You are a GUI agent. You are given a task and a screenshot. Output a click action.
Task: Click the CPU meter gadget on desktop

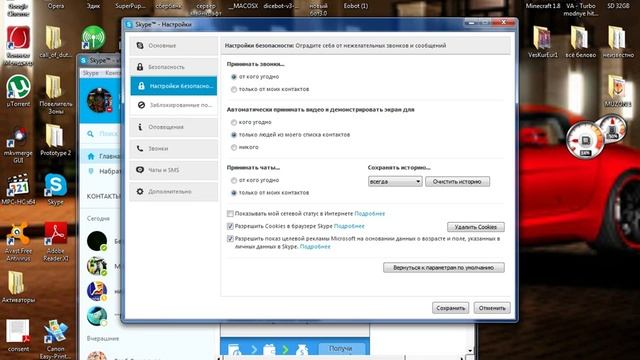click(x=586, y=140)
